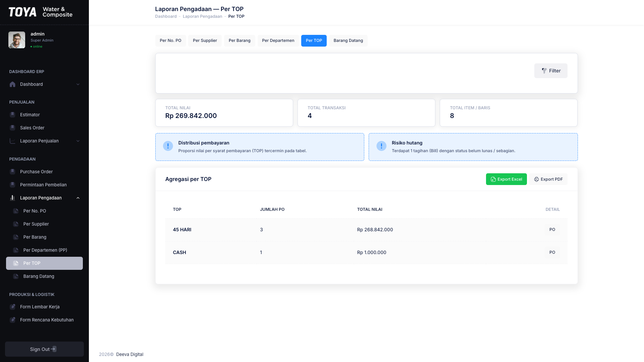Switch to the Per Supplier tab
This screenshot has width=644, height=362.
coord(205,41)
